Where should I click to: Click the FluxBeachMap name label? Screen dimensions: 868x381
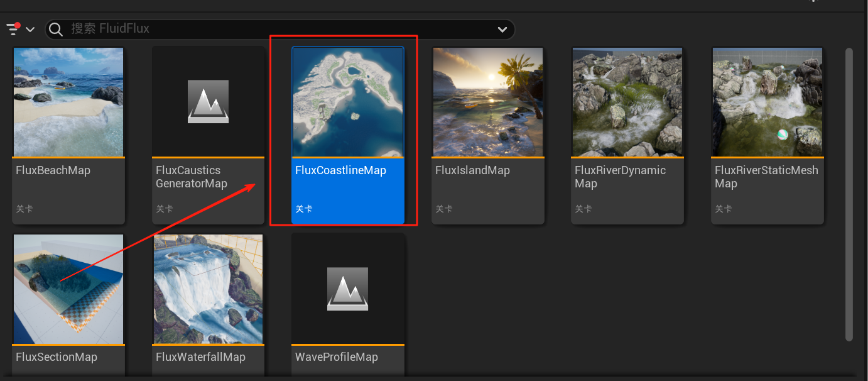53,170
